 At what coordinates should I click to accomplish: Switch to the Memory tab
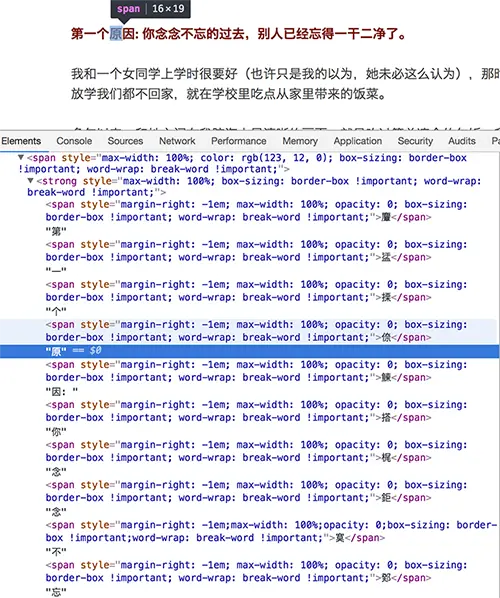[300, 141]
